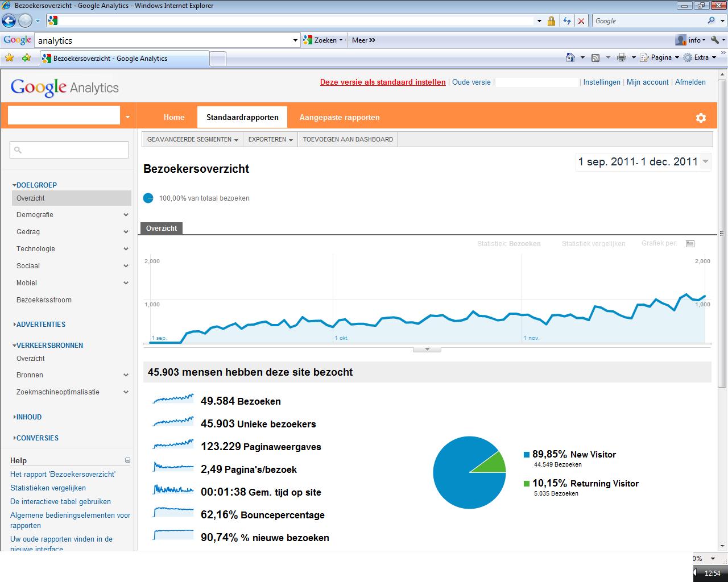Viewport: 728px width, 582px height.
Task: Expand the Sociaal submenu
Action: pos(126,266)
